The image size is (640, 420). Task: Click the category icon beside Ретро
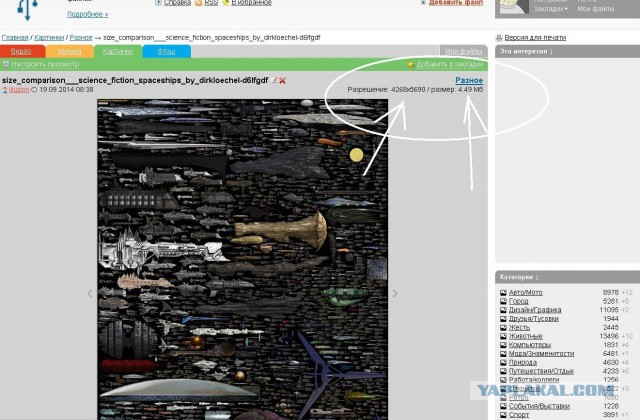[503, 397]
